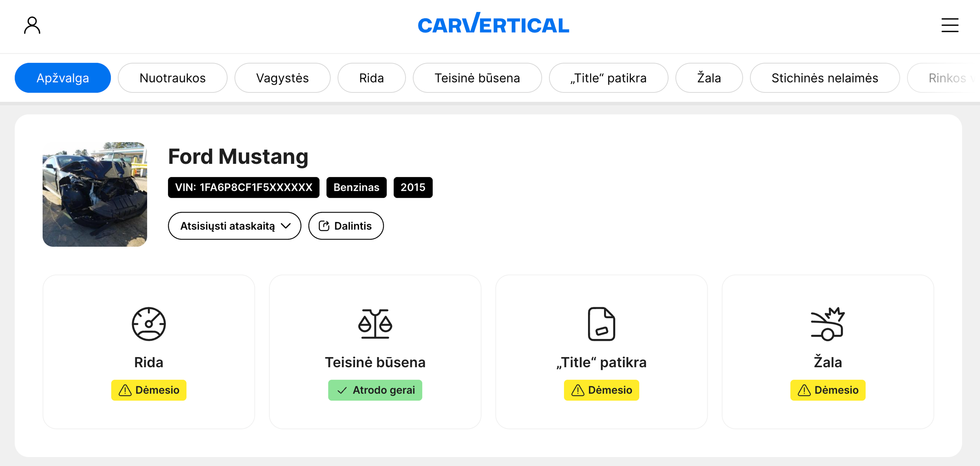Open the Žala card title

(828, 361)
